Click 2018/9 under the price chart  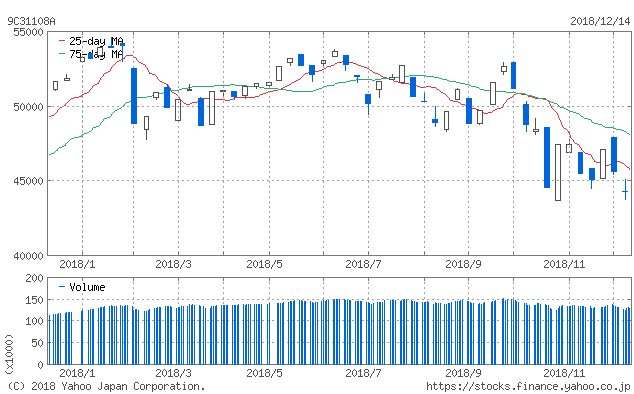[463, 265]
